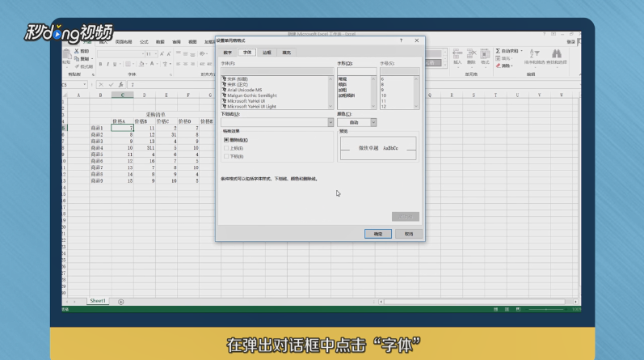Click the Find and Select binoculars
Screen dimensions: 644x360
(557, 53)
